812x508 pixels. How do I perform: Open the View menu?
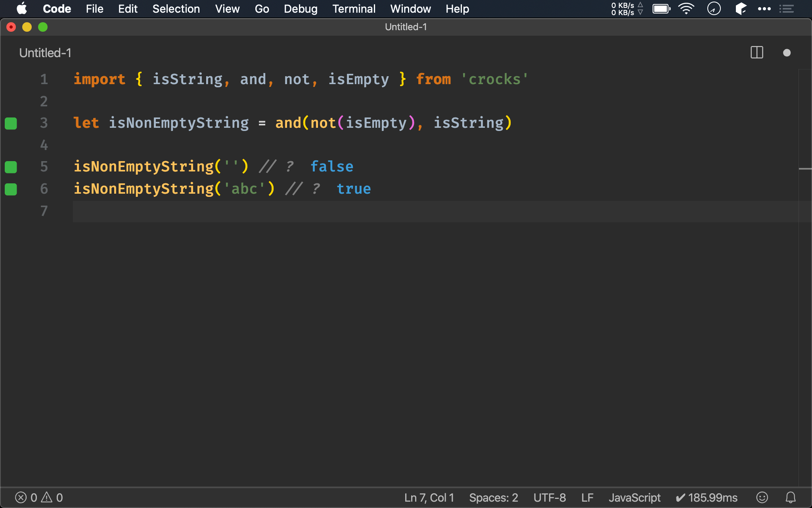click(x=227, y=9)
